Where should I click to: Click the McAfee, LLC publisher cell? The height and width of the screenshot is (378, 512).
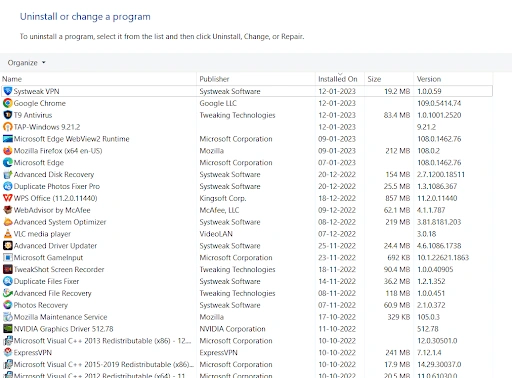click(219, 210)
